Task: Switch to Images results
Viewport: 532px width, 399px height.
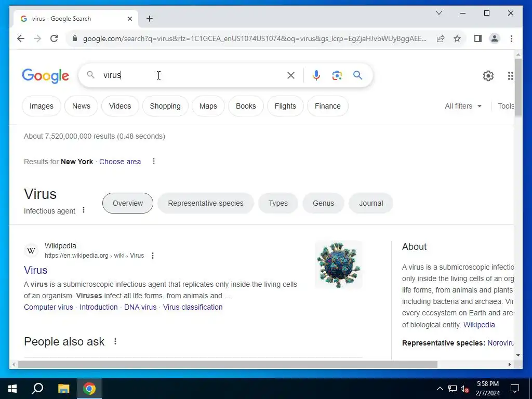Action: click(42, 106)
